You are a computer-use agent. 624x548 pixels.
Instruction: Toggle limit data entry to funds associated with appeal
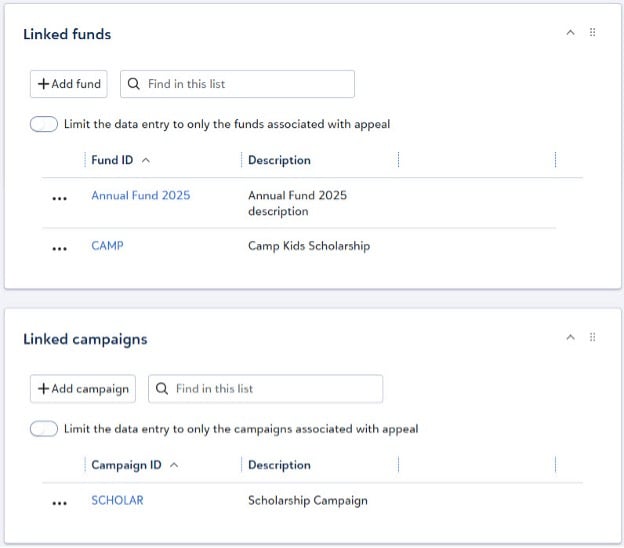coord(44,124)
